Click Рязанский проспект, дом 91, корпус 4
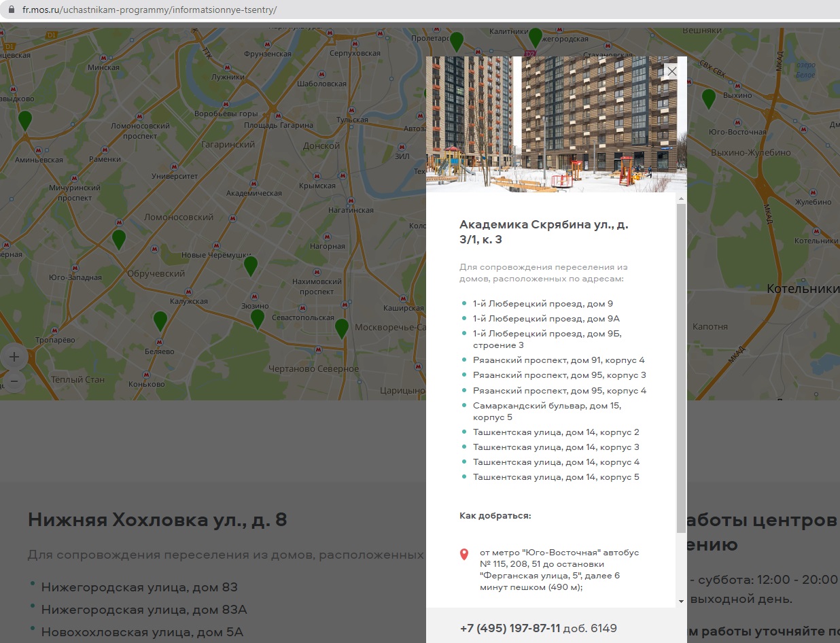 (559, 360)
